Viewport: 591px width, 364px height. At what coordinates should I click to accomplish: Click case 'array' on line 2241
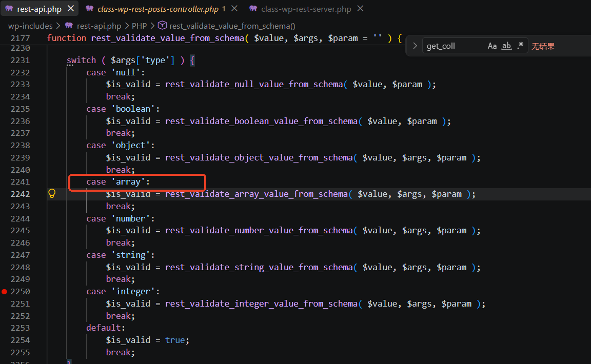pos(118,182)
